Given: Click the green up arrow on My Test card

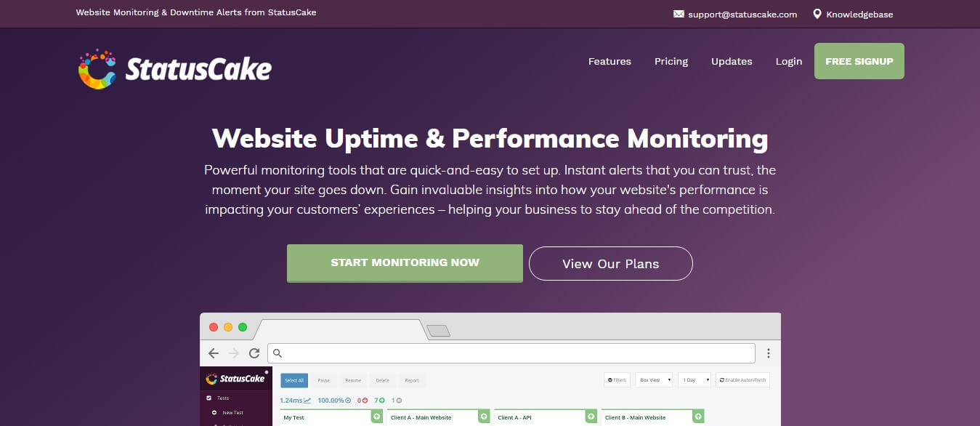Looking at the screenshot, I should (377, 417).
